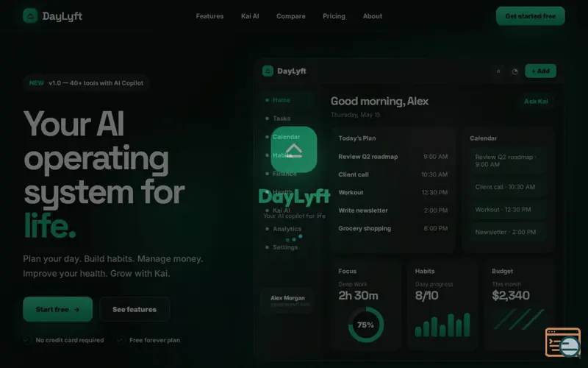Click the 75% focus progress ring
This screenshot has width=588, height=368.
tap(365, 325)
